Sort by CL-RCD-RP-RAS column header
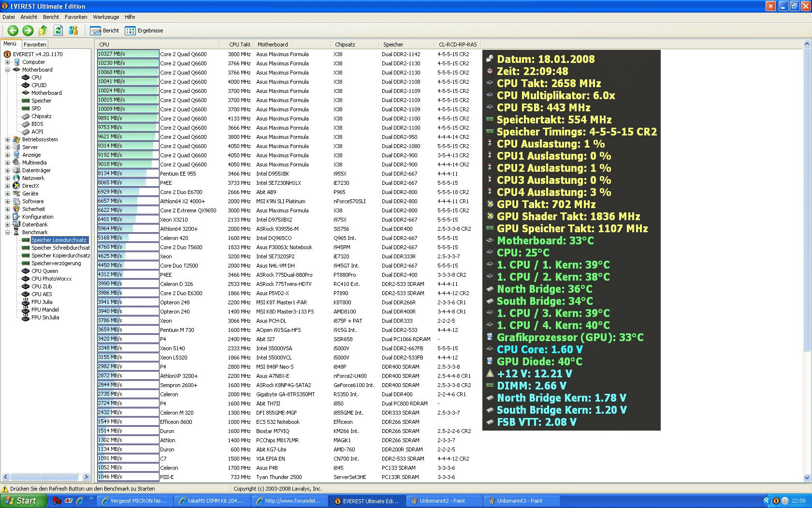Image resolution: width=812 pixels, height=508 pixels. tap(458, 45)
